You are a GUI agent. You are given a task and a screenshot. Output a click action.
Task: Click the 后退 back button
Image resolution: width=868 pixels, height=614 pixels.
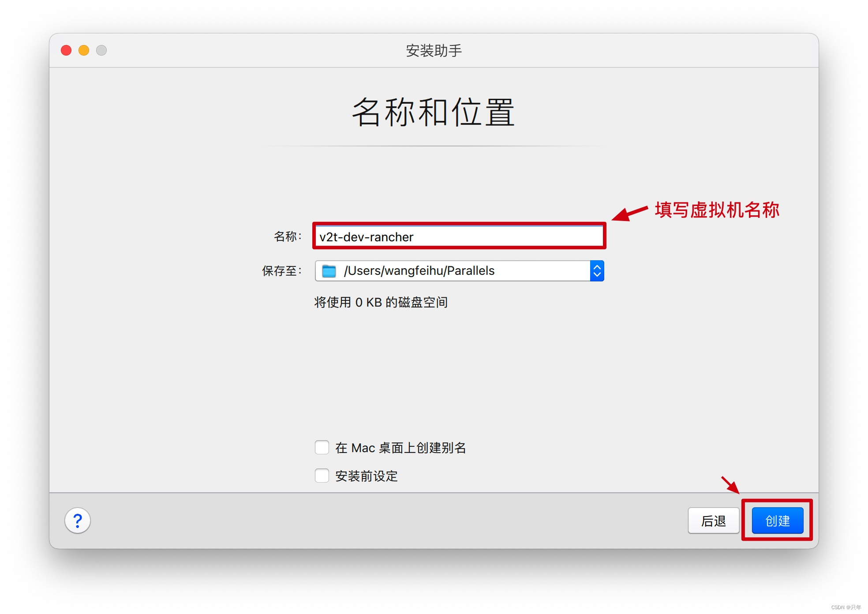(x=713, y=520)
